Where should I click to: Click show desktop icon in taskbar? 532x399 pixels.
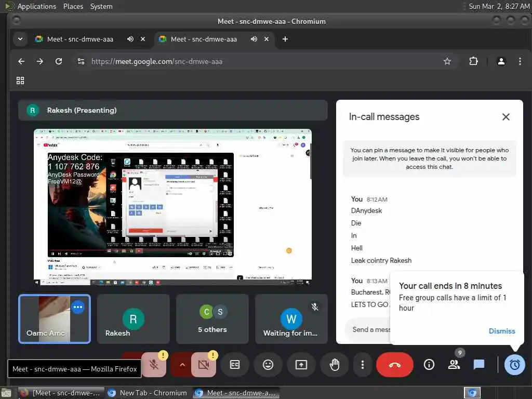pyautogui.click(x=6, y=393)
